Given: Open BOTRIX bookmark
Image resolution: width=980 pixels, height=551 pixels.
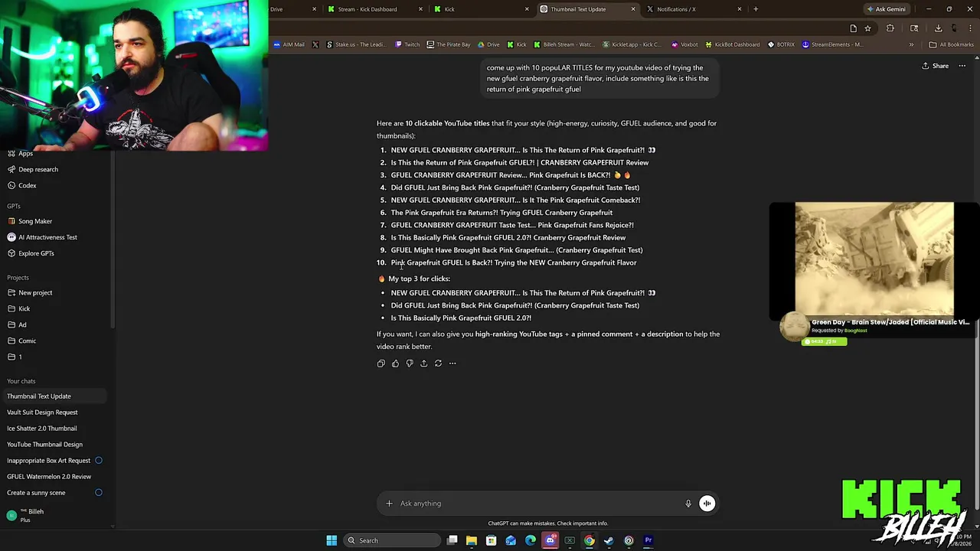Looking at the screenshot, I should pos(781,44).
